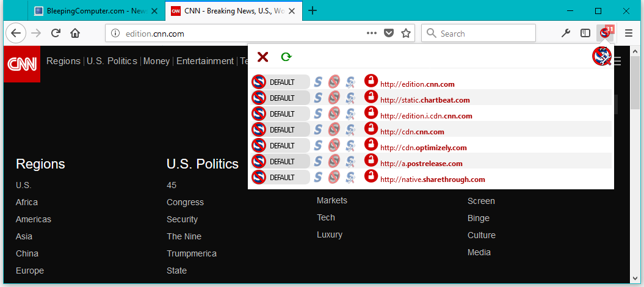
Task: Set cdn.optimizely.com to Custom preset
Action: click(x=350, y=145)
